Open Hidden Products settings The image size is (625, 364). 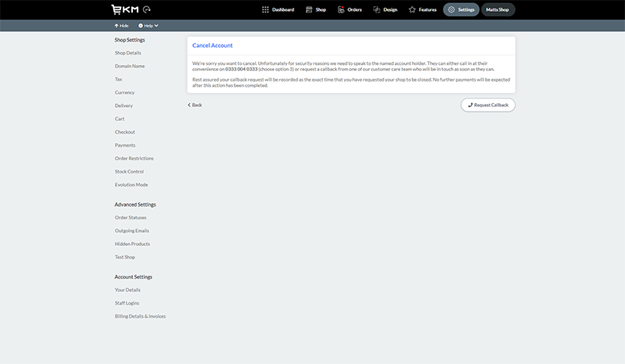pos(132,244)
